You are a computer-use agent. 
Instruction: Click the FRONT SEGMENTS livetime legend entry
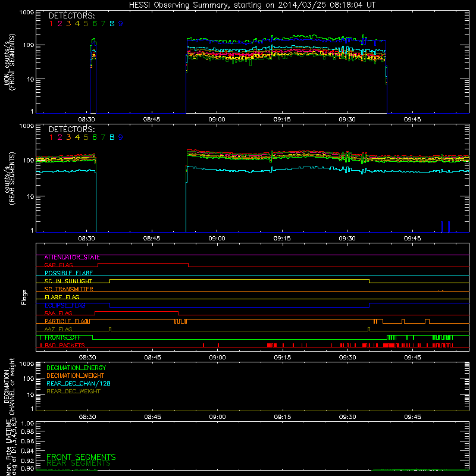tap(81, 457)
